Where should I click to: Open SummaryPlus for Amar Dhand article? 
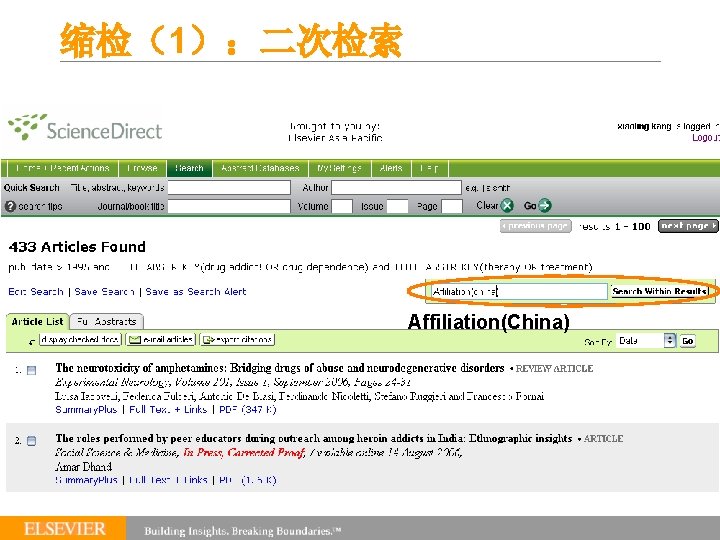(86, 480)
